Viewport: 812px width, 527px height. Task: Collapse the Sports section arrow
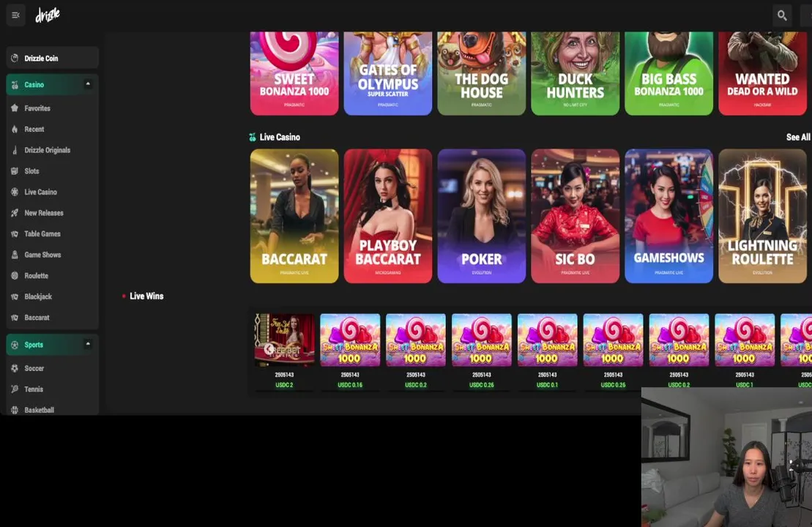click(88, 344)
